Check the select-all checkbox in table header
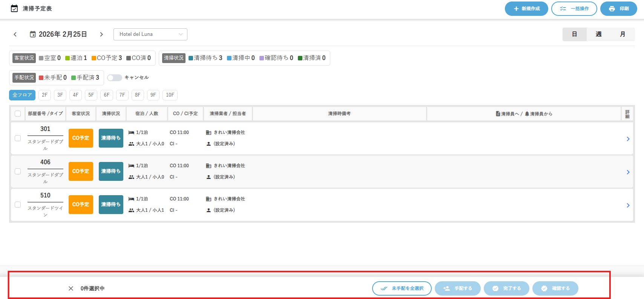Image resolution: width=644 pixels, height=299 pixels. pyautogui.click(x=18, y=114)
